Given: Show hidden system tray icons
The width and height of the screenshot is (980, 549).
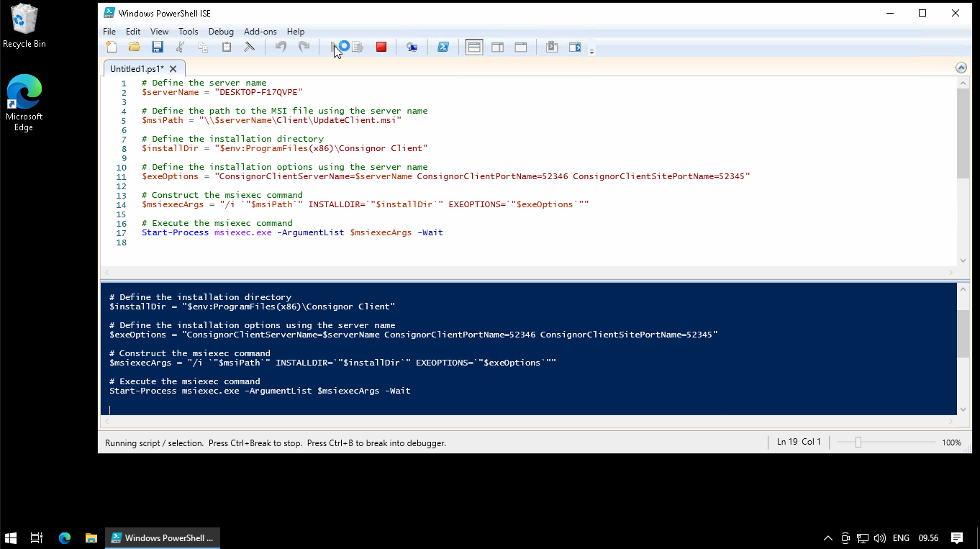Looking at the screenshot, I should click(827, 538).
